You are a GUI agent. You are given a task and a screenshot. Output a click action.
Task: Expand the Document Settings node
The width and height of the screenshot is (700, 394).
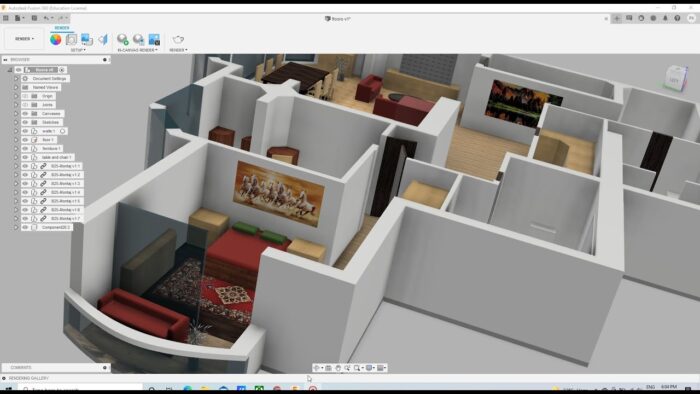tap(16, 79)
